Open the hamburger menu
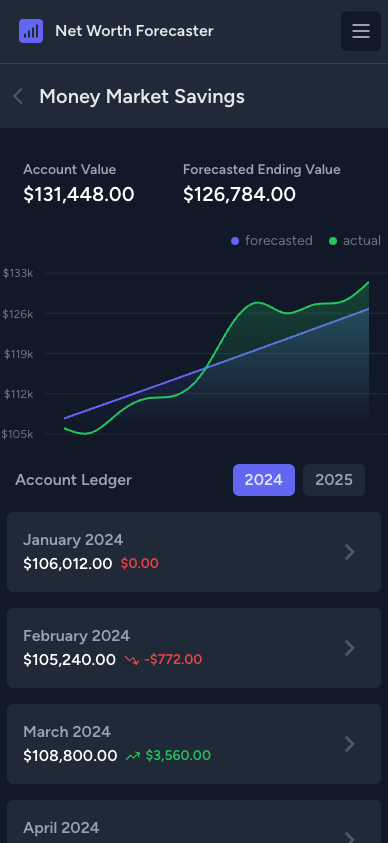The width and height of the screenshot is (388, 843). (361, 31)
